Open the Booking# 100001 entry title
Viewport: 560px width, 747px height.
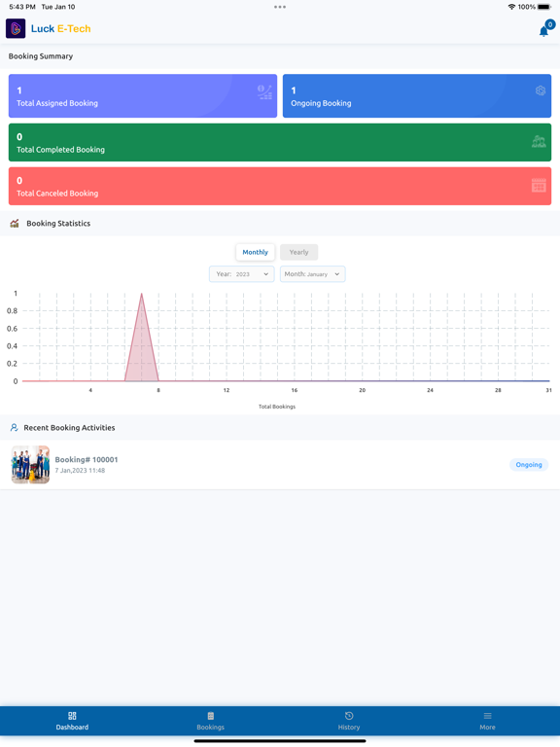[x=87, y=460]
